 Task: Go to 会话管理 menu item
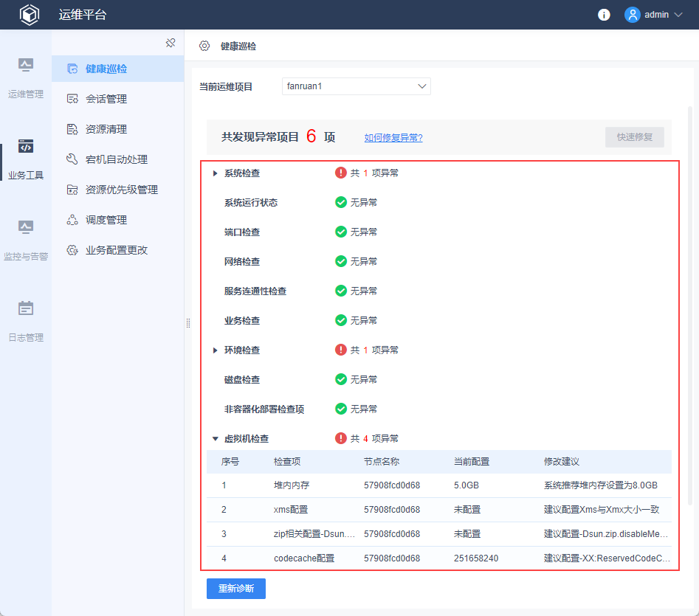[106, 99]
